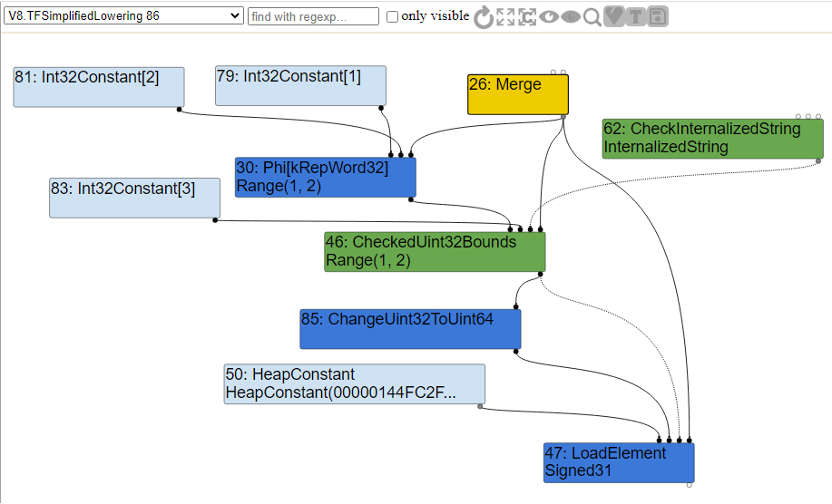Image resolution: width=832 pixels, height=504 pixels.
Task: Select node 85: ChangeUint32ToUint64
Action: pyautogui.click(x=410, y=329)
